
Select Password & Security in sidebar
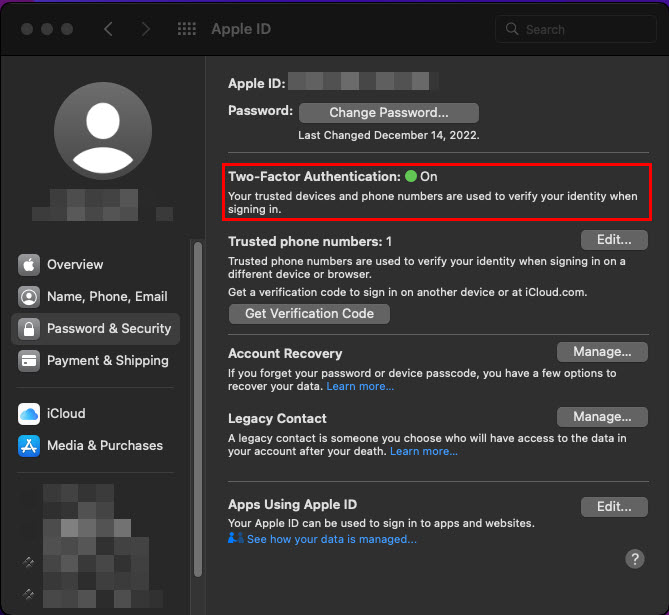click(95, 329)
